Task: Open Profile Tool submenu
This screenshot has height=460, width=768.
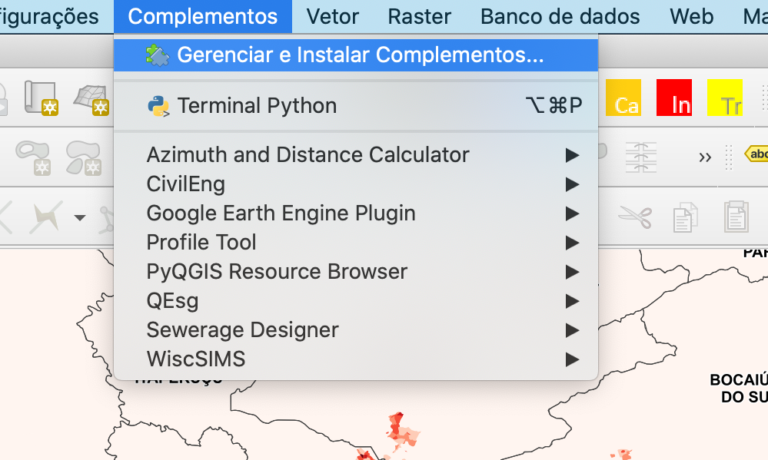Action: point(201,242)
